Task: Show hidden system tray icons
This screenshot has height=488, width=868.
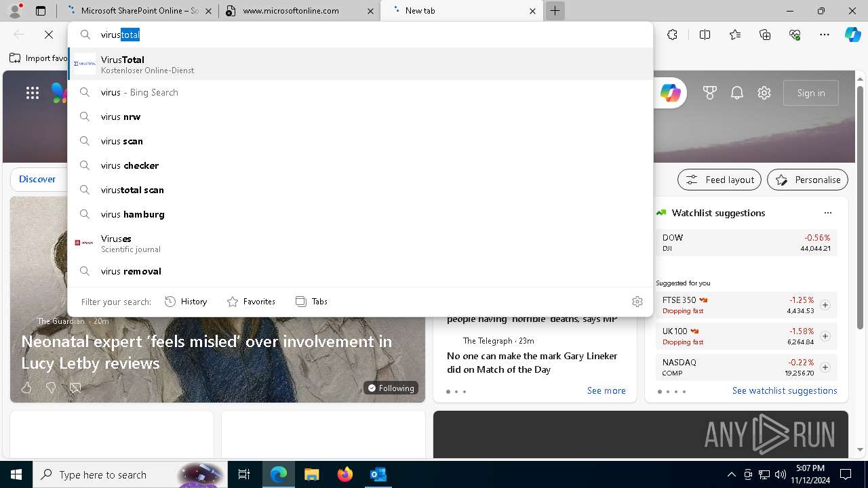Action: (731, 474)
